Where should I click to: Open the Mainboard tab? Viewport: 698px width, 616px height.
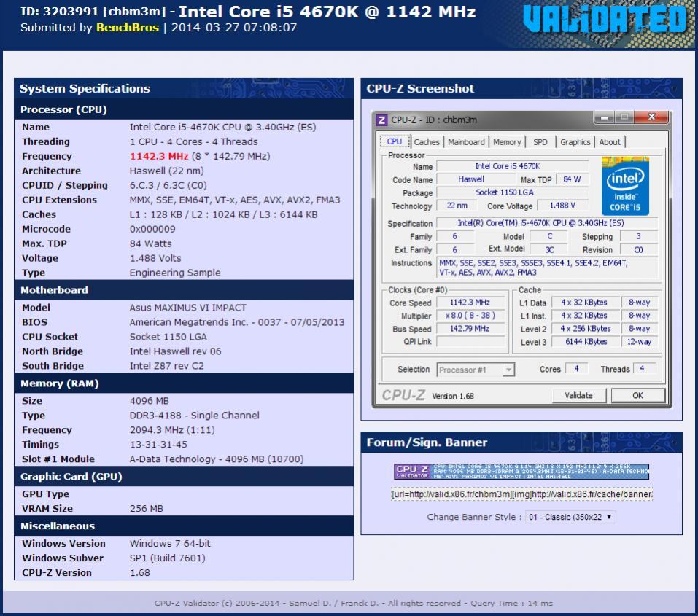point(466,142)
